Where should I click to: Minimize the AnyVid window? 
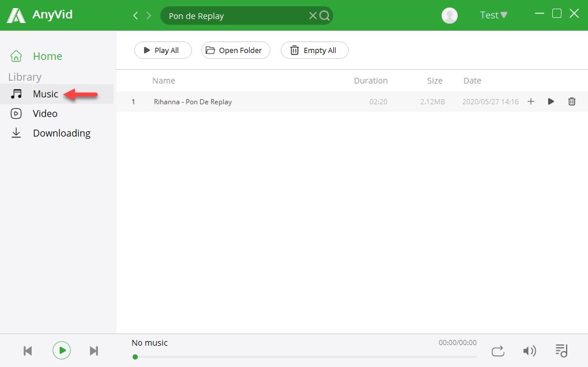(539, 13)
